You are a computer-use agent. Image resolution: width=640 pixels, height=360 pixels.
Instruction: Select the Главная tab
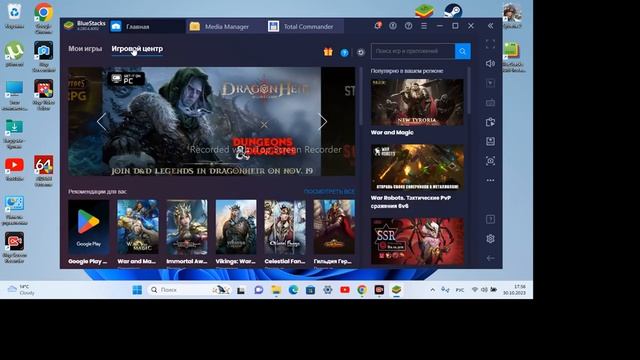[x=147, y=26]
